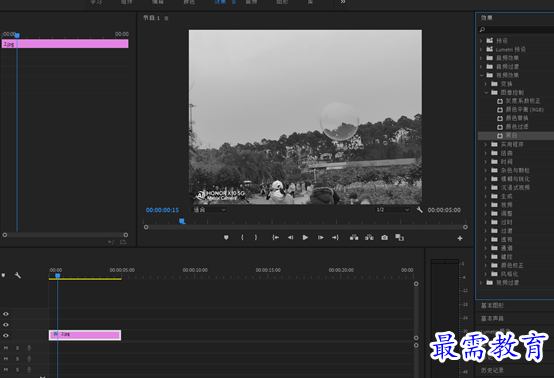Enable voice-over record on first audio track
The height and width of the screenshot is (378, 554).
[x=29, y=348]
